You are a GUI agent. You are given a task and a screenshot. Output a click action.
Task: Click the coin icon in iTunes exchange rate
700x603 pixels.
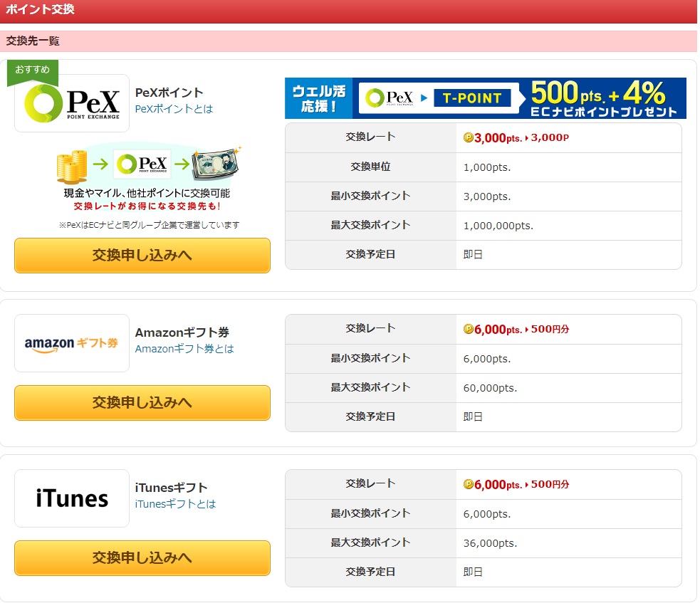[x=469, y=484]
